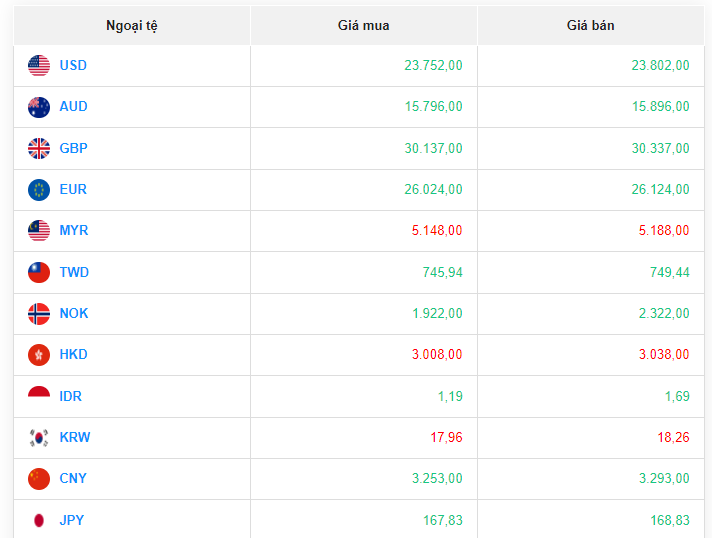
Task: Click the Norwegian flag icon
Action: tap(39, 314)
